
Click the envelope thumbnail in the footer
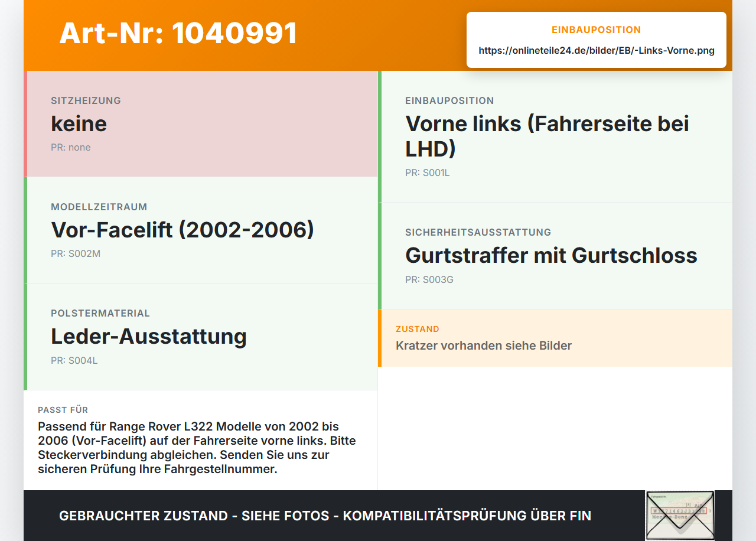(x=680, y=515)
